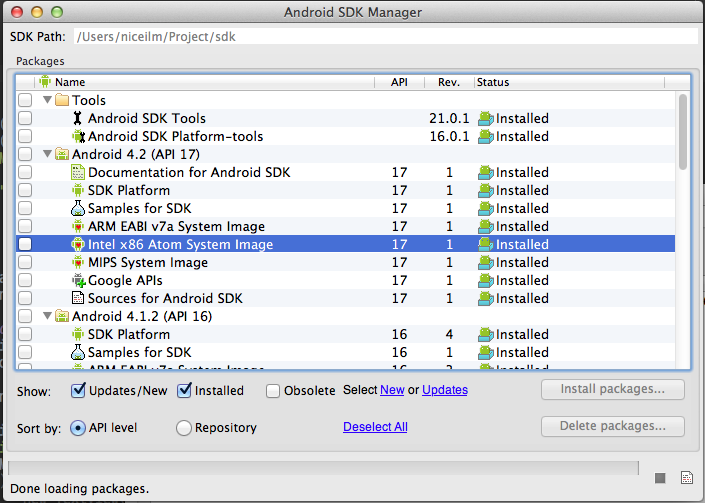Click the MIPS System Image icon
The width and height of the screenshot is (705, 503).
(78, 262)
